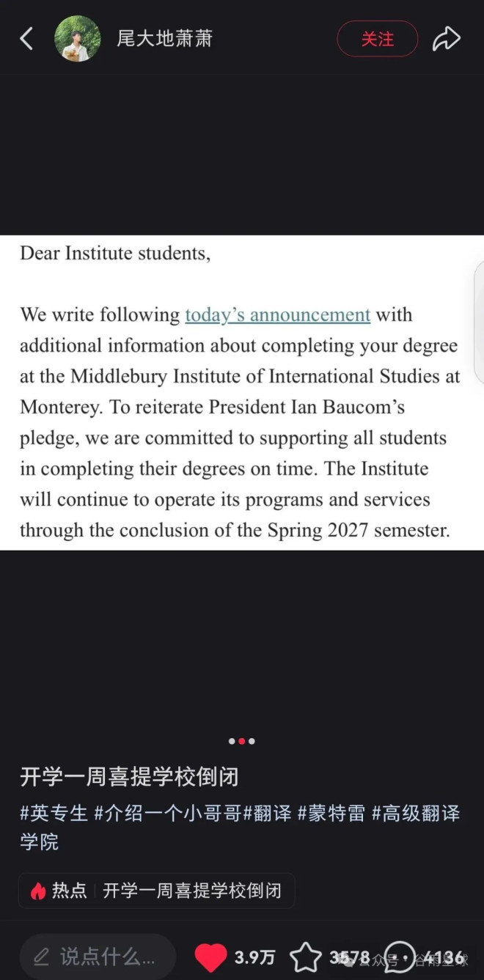This screenshot has height=980, width=484.
Task: Jump to the first image page dot
Action: pyautogui.click(x=232, y=741)
